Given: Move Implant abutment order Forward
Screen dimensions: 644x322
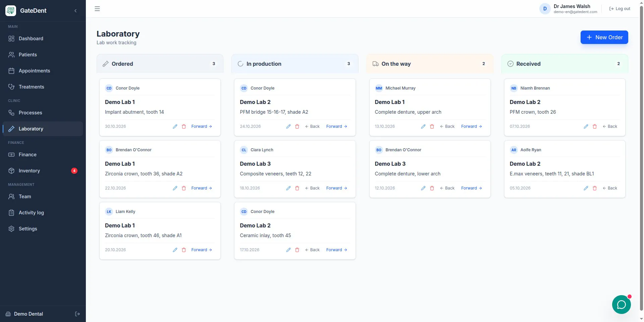Looking at the screenshot, I should tap(202, 126).
